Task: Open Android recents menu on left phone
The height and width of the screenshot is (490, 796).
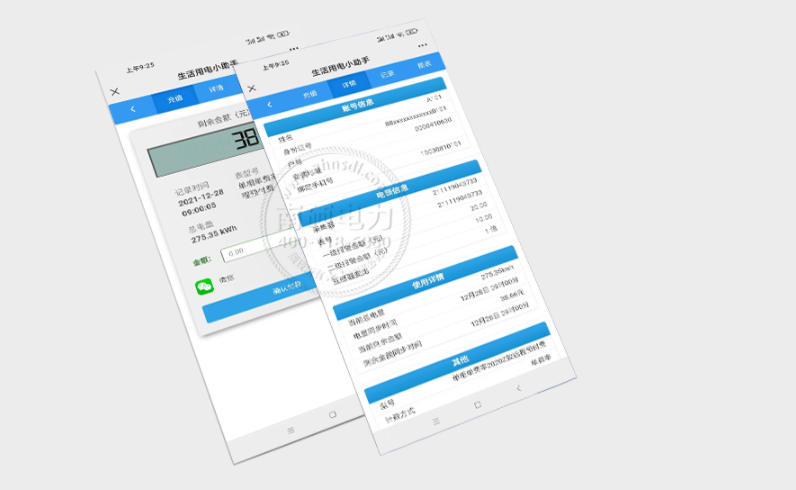Action: [x=291, y=428]
